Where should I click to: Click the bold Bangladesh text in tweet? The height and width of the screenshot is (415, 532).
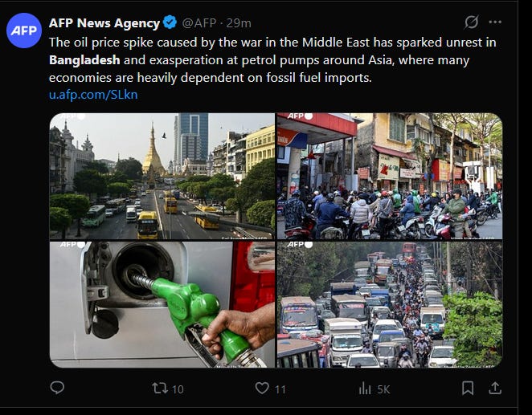pyautogui.click(x=84, y=60)
